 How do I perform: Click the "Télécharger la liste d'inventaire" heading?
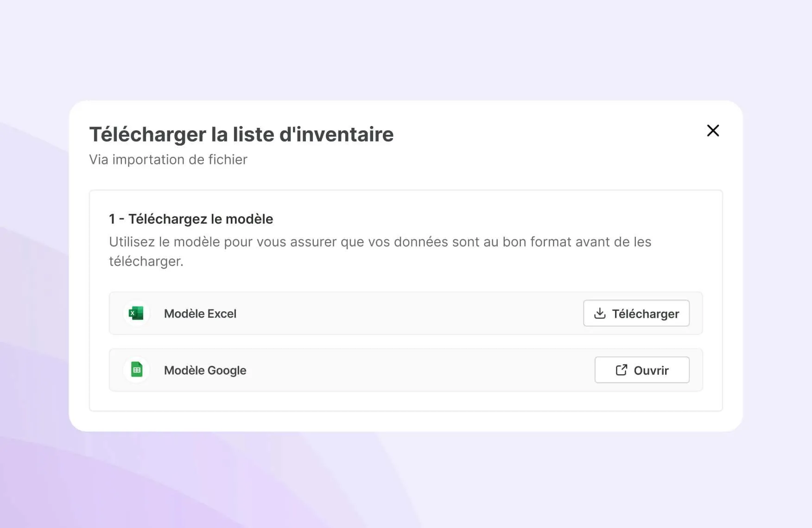241,134
